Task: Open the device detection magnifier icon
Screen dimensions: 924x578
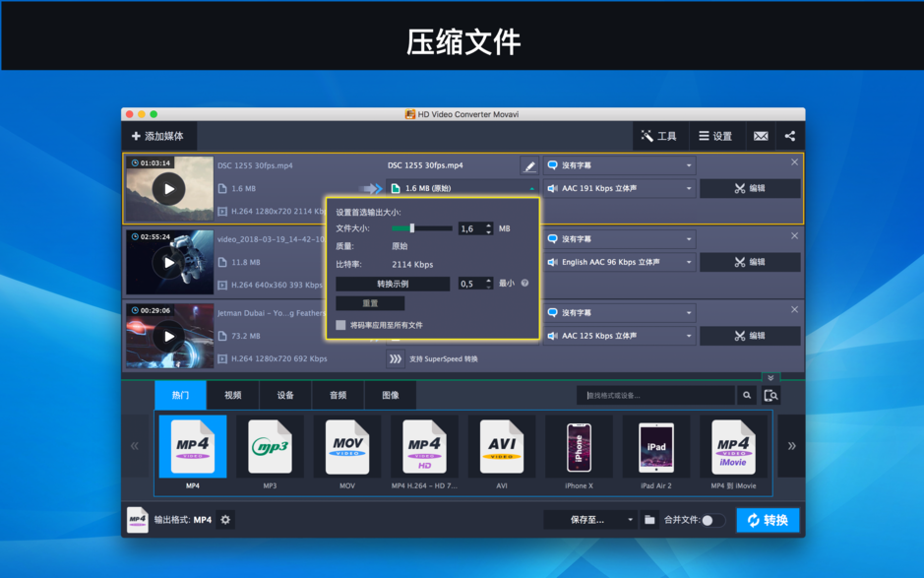Action: pyautogui.click(x=771, y=394)
